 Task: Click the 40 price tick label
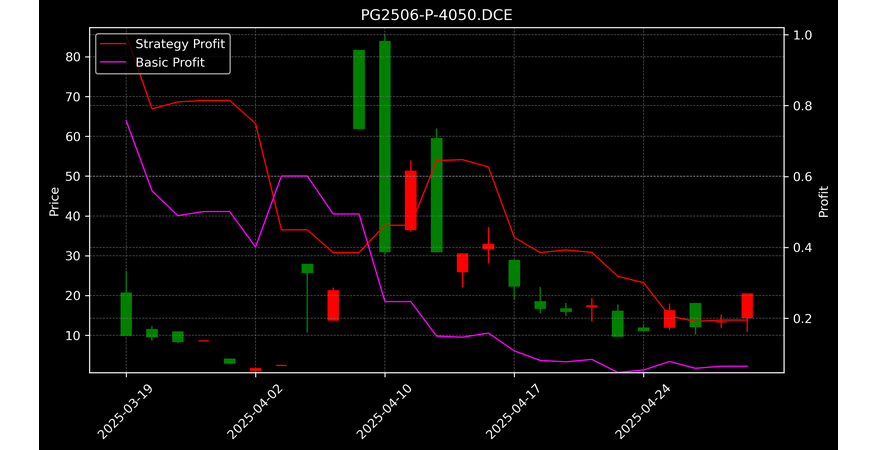(74, 216)
